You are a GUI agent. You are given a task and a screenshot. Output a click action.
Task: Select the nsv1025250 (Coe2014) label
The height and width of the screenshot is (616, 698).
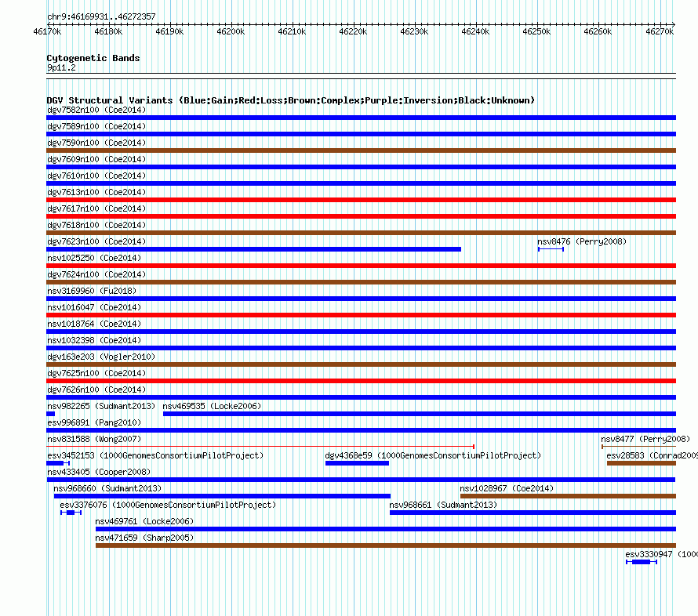coord(94,258)
